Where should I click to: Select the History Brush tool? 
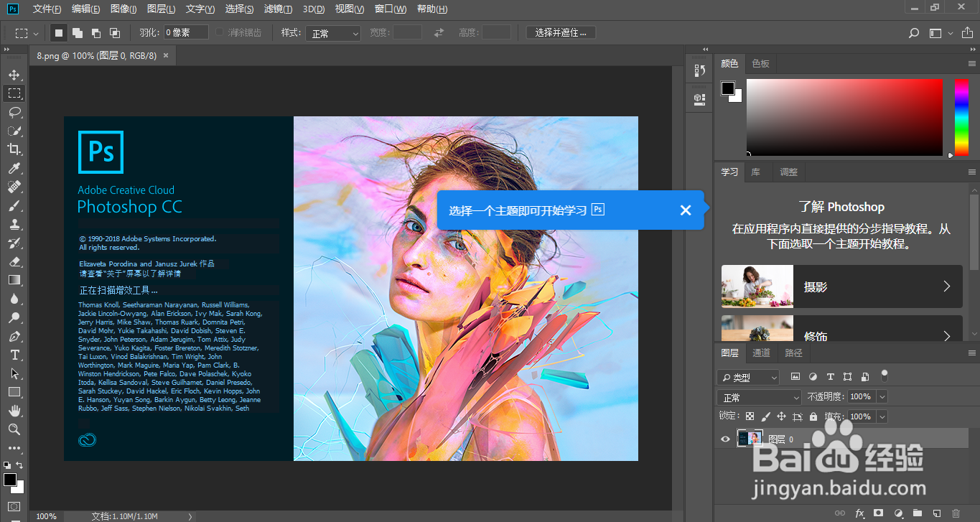pos(14,243)
